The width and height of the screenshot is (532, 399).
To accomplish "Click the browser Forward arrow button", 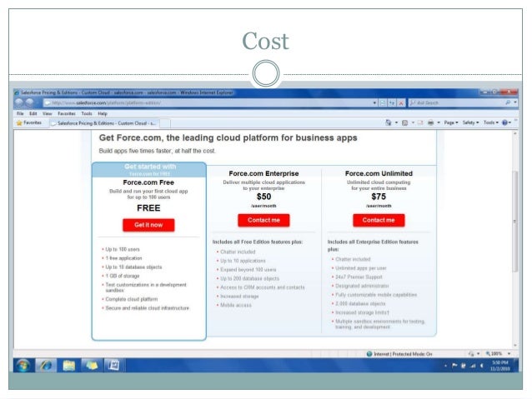I will coord(29,102).
